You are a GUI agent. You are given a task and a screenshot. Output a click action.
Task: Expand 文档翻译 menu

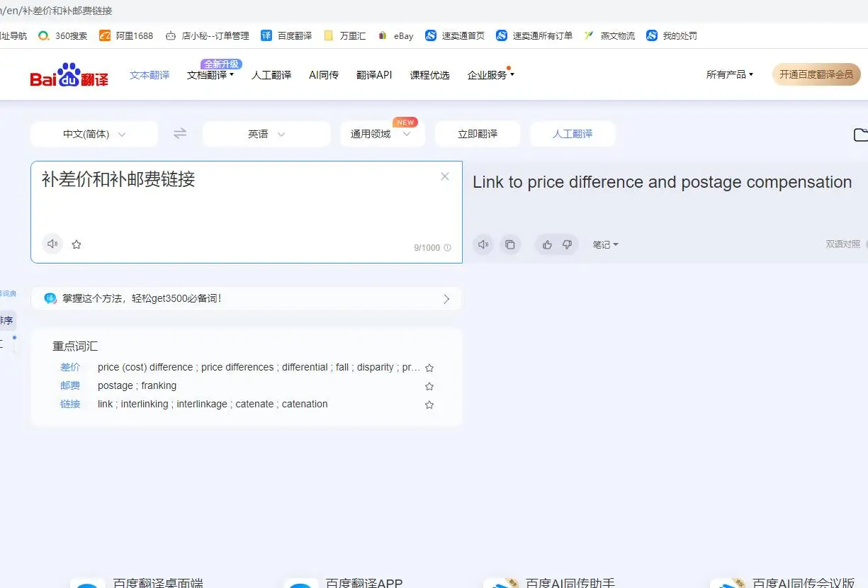(210, 75)
